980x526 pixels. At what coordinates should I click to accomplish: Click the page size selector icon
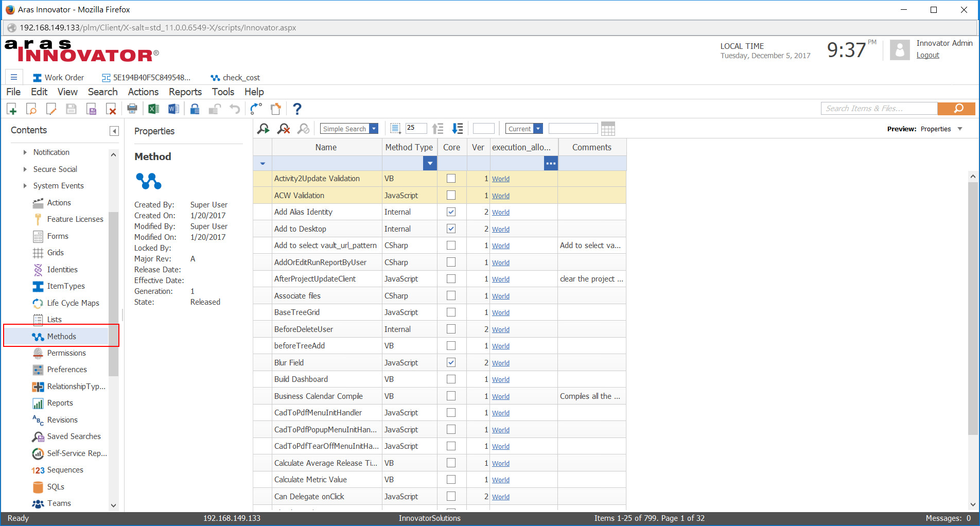395,129
